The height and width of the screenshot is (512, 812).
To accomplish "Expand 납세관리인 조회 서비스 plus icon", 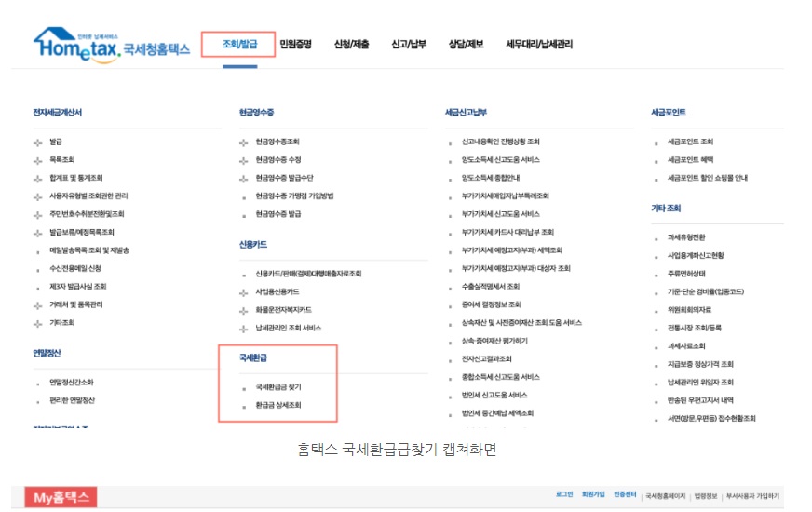I will click(244, 329).
